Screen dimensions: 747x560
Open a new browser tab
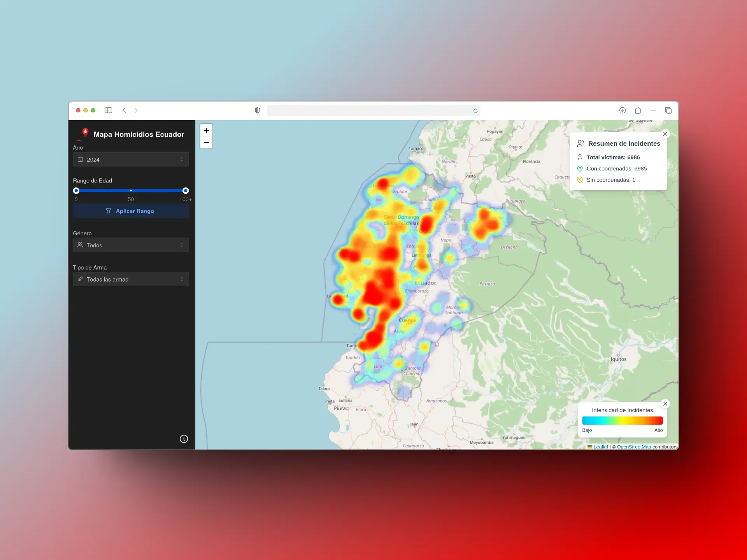point(653,110)
